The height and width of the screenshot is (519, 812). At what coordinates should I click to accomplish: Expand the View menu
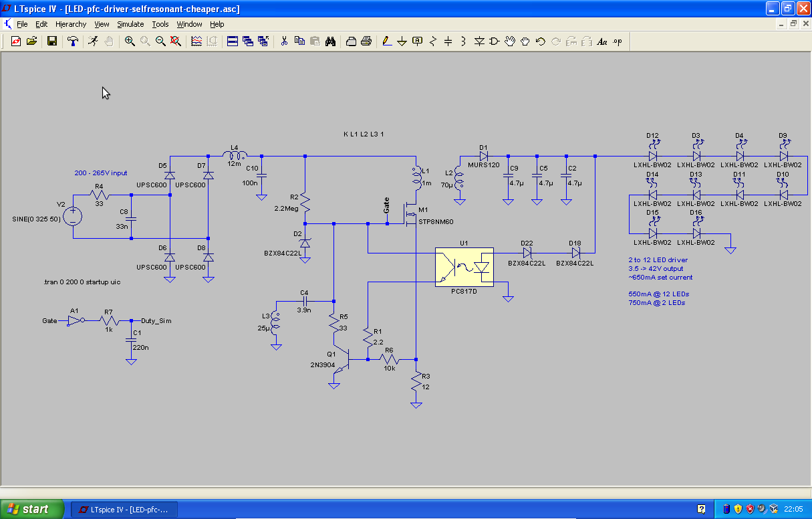pos(102,24)
